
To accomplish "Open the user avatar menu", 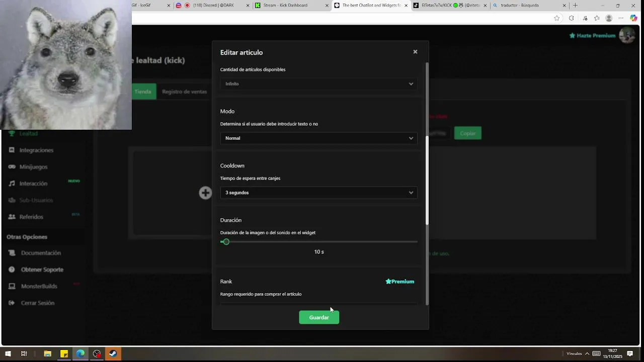I will (x=627, y=35).
